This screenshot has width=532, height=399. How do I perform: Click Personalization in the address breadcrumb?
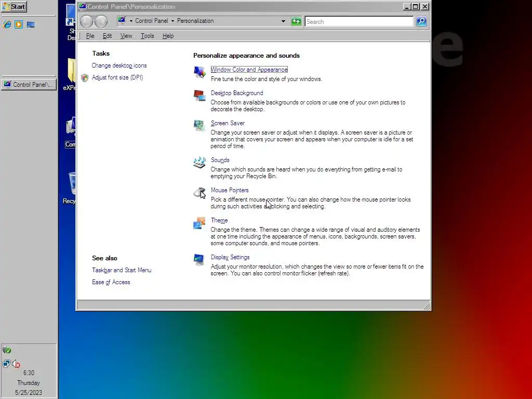[195, 21]
